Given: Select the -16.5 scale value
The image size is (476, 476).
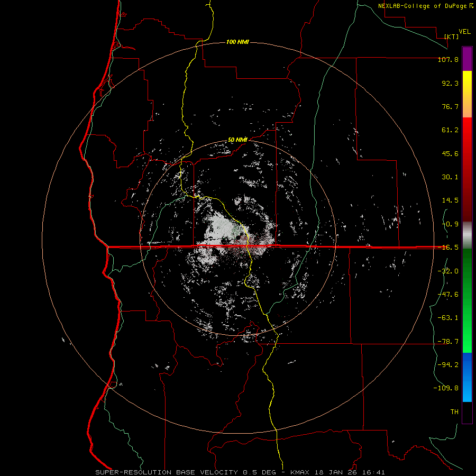Looking at the screenshot, I should (x=448, y=248).
